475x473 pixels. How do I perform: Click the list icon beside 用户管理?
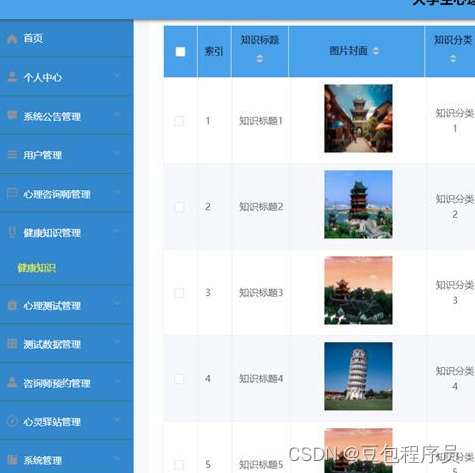pos(12,154)
